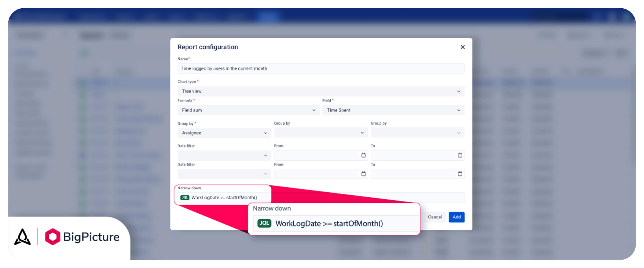This screenshot has height=268, width=644.
Task: Open calendar for the second From date
Action: coord(363,174)
